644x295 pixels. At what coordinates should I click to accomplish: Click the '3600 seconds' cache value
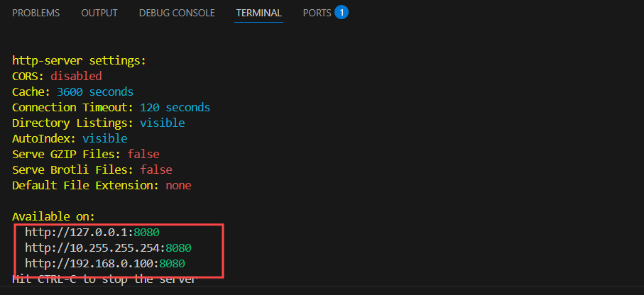(x=95, y=92)
